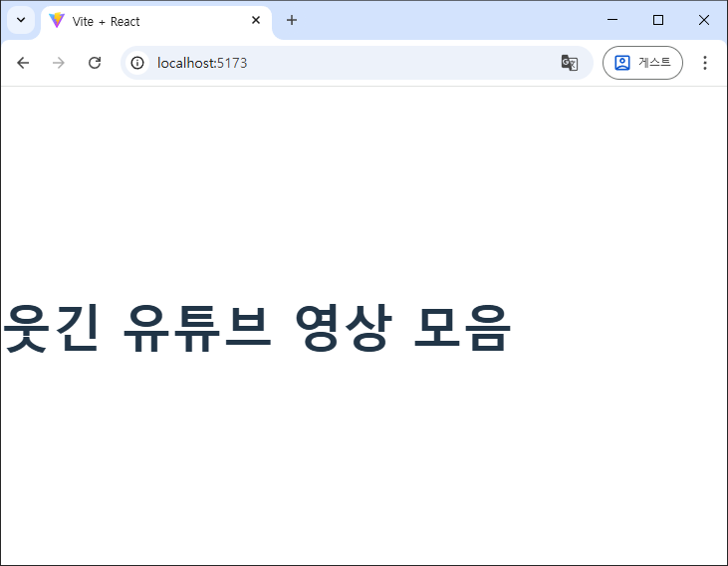Reload the localhost page
Image resolution: width=728 pixels, height=566 pixels.
tap(95, 63)
